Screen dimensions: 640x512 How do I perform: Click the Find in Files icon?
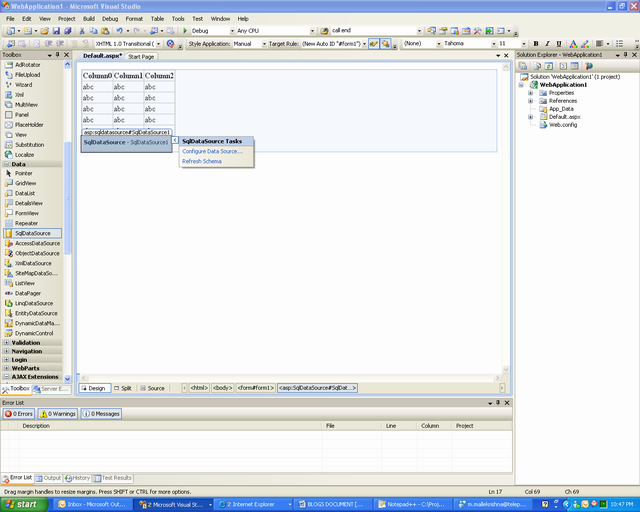click(324, 31)
